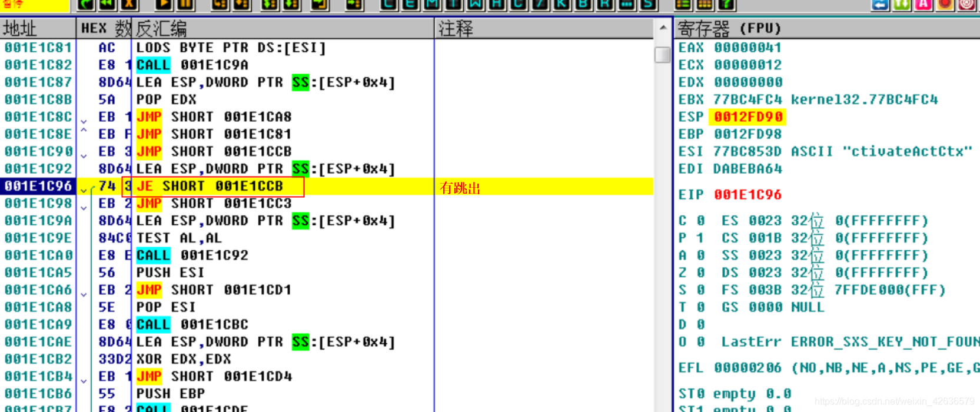Select address 001E1C81 row

38,48
